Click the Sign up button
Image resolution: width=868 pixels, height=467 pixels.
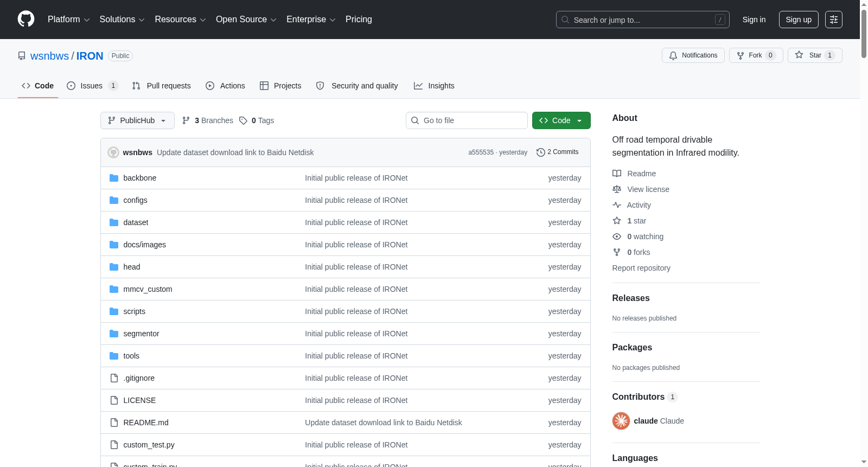[x=799, y=20]
